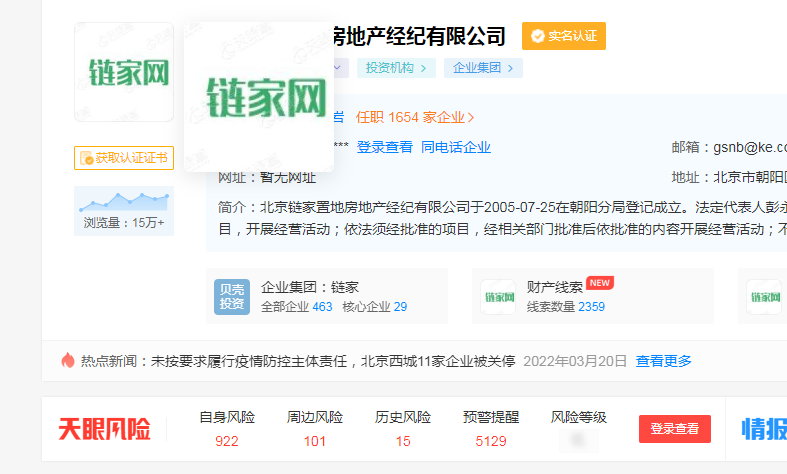Click the small 链家网 company logo thumbnail

click(x=124, y=72)
